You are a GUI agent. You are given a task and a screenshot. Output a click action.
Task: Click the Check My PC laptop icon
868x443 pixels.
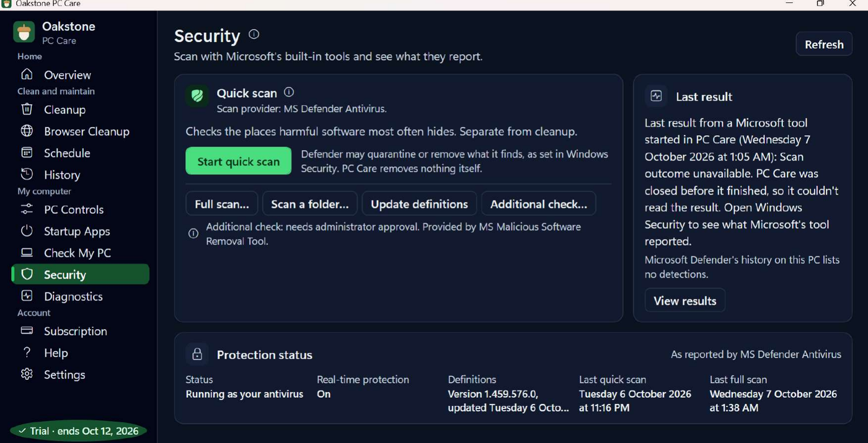27,252
